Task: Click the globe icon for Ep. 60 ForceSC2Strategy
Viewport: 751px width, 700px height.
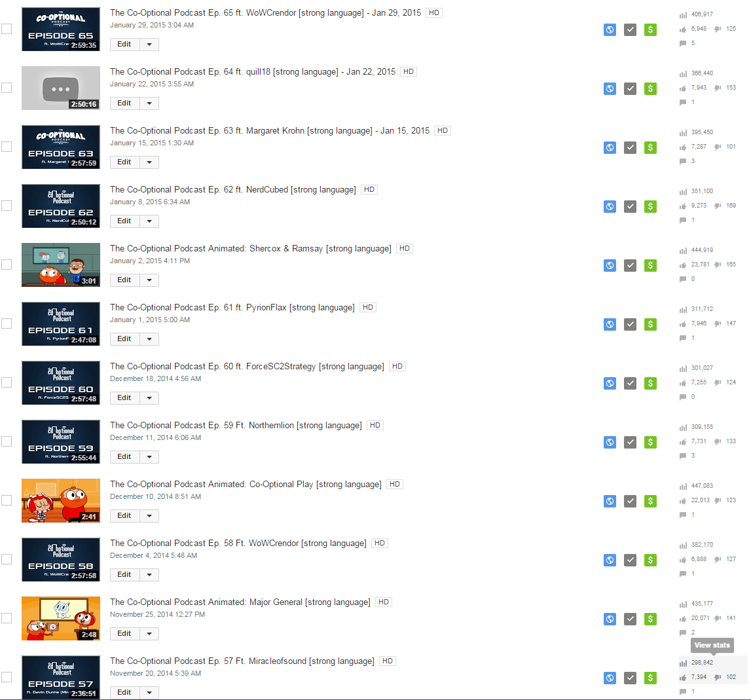Action: pos(610,383)
